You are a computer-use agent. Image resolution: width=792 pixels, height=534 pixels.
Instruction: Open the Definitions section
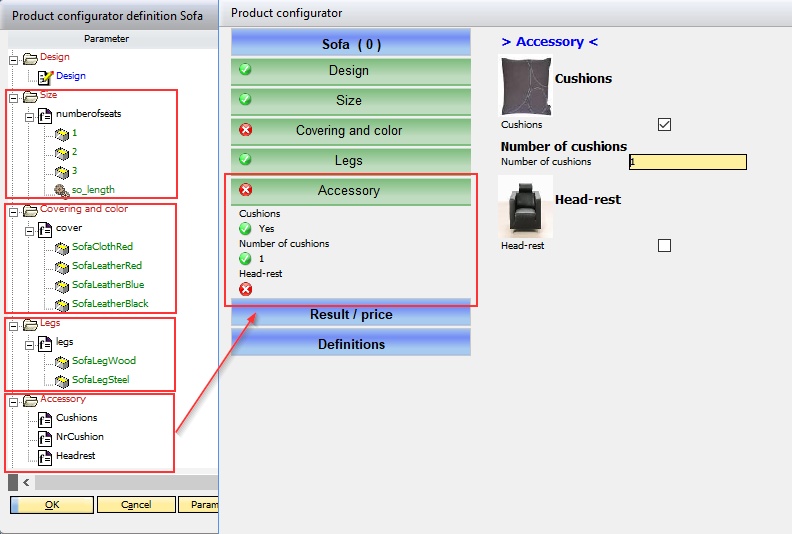(350, 344)
